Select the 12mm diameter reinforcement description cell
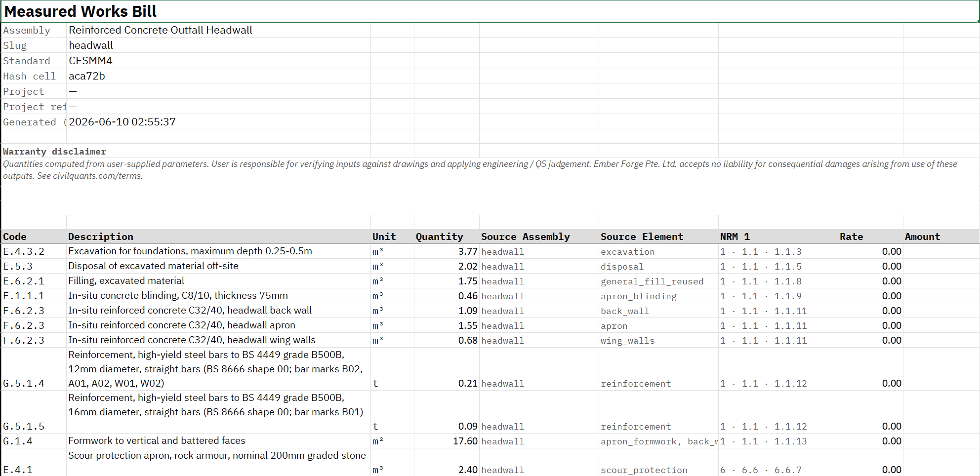Screen dimensions: 980x476 point(218,369)
